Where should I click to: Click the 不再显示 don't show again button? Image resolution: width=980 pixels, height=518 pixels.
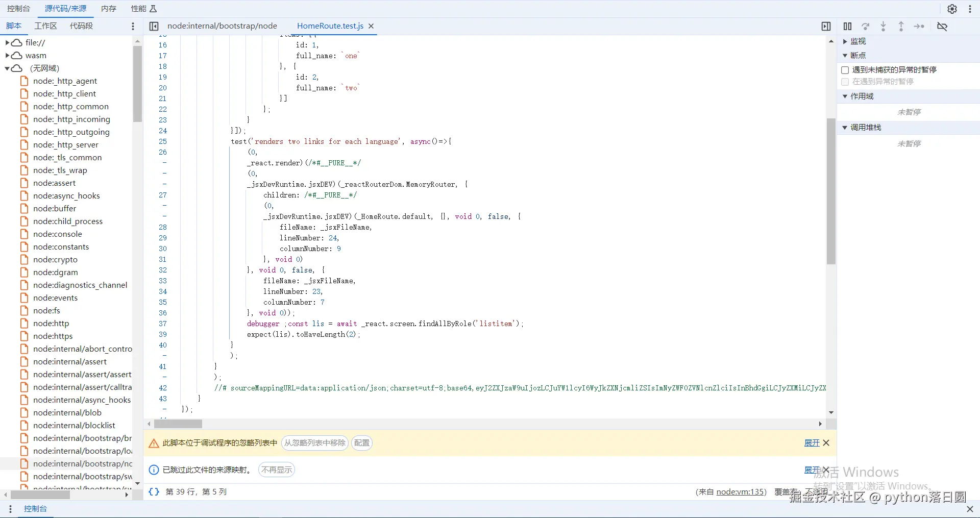pos(277,470)
